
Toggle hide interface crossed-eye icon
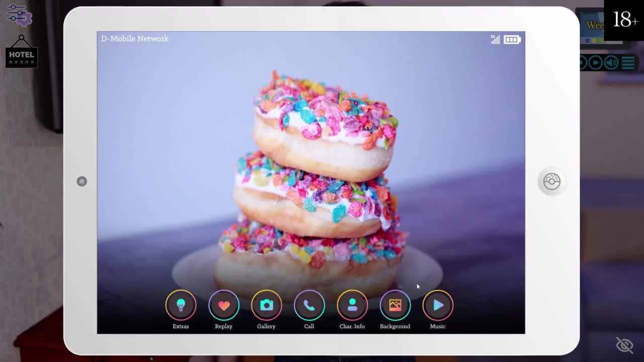624,345
